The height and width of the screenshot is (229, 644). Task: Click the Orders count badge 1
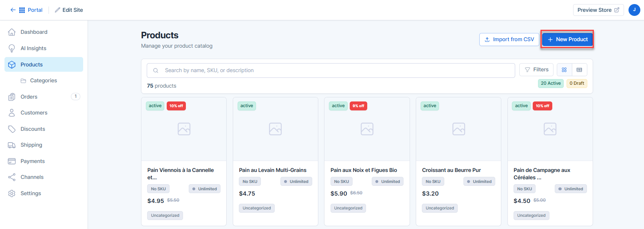click(75, 97)
